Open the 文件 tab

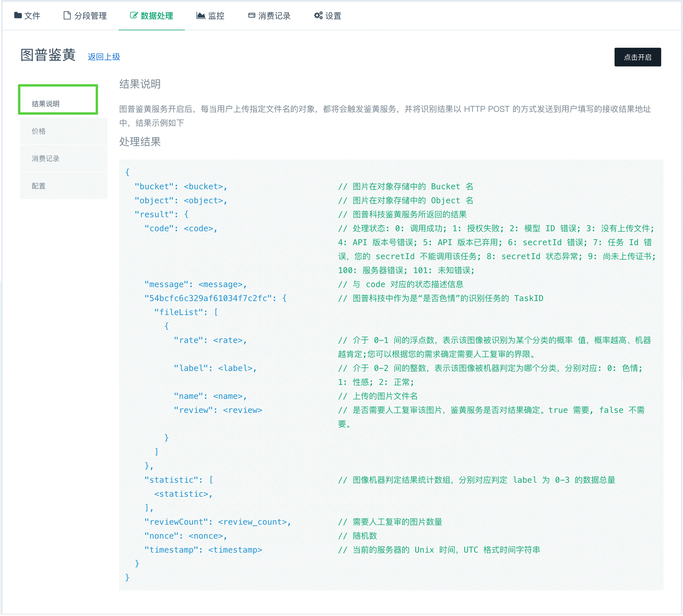click(x=27, y=16)
